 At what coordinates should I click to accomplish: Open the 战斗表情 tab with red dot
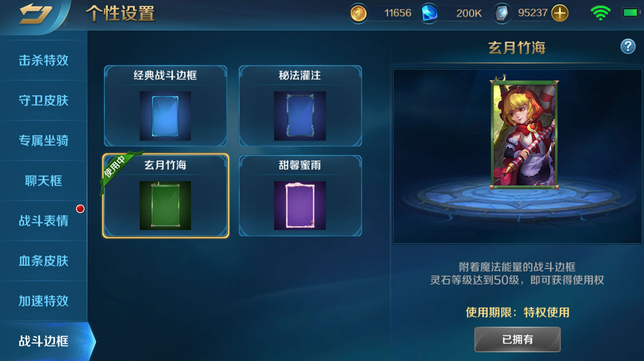click(x=44, y=221)
